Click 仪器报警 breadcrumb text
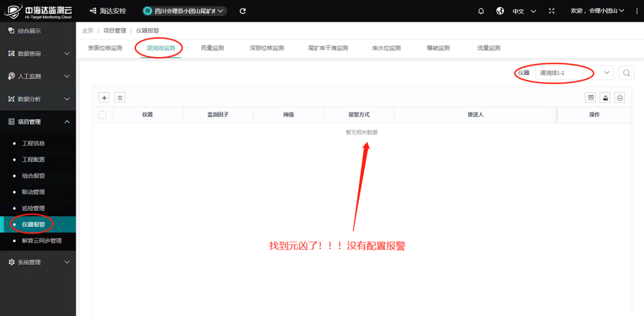 [148, 31]
